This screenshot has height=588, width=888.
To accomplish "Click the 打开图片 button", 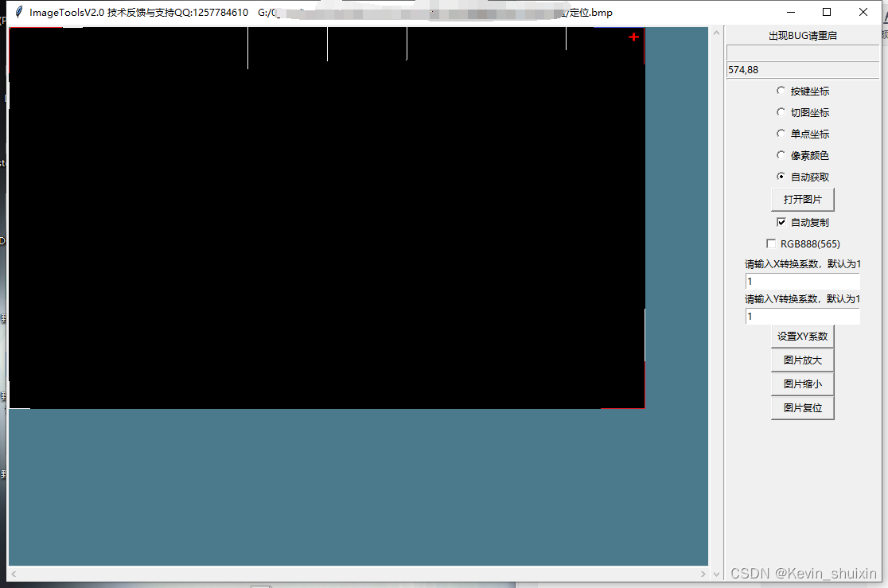I will tap(803, 200).
